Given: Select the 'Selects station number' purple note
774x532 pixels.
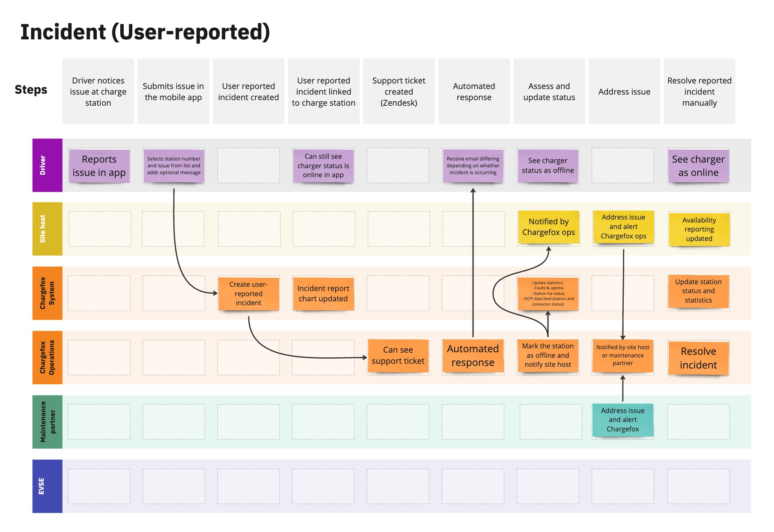Looking at the screenshot, I should [174, 166].
